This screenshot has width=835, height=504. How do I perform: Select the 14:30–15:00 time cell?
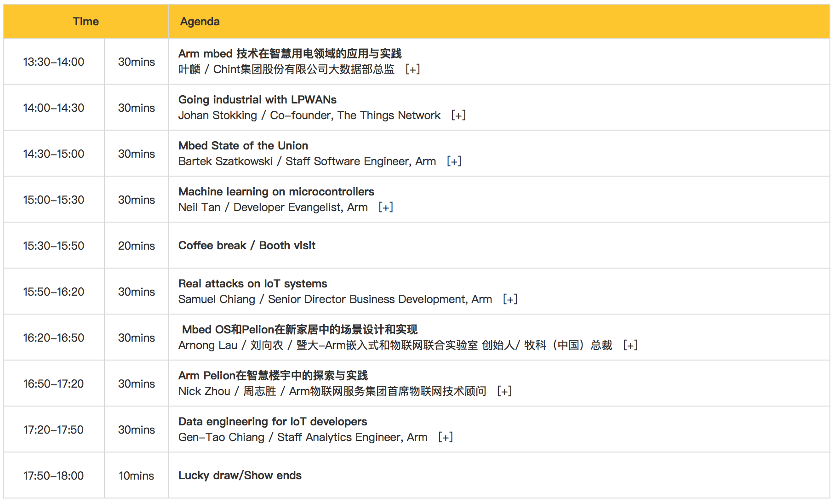click(x=54, y=154)
